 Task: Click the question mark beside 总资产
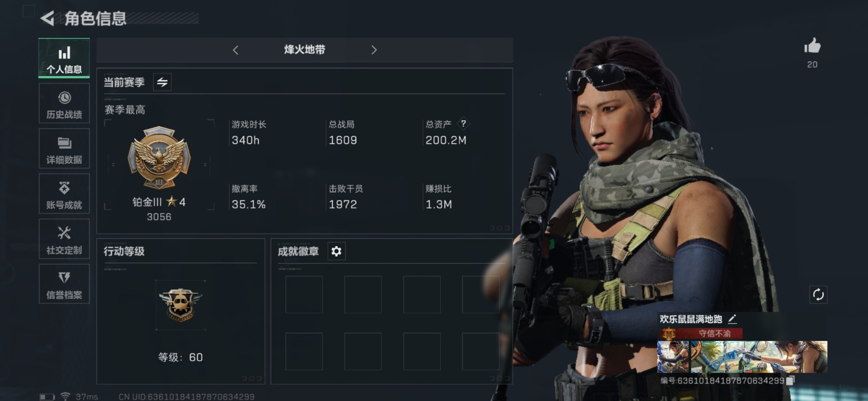pos(463,124)
